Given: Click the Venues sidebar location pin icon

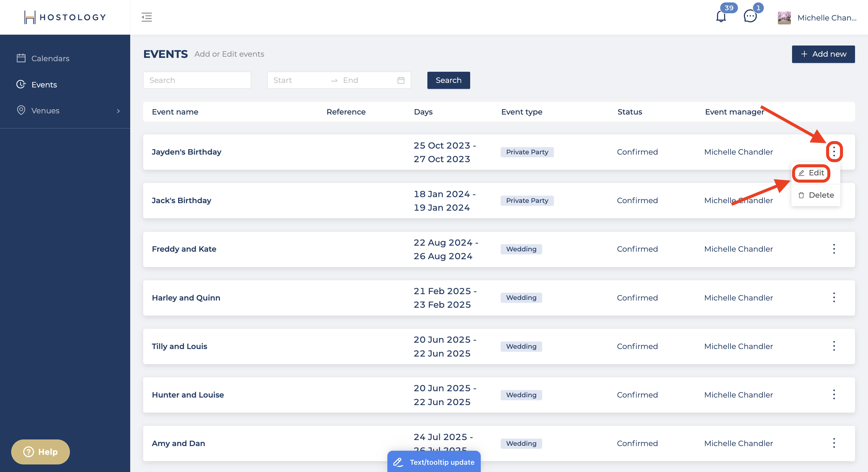Looking at the screenshot, I should (21, 110).
